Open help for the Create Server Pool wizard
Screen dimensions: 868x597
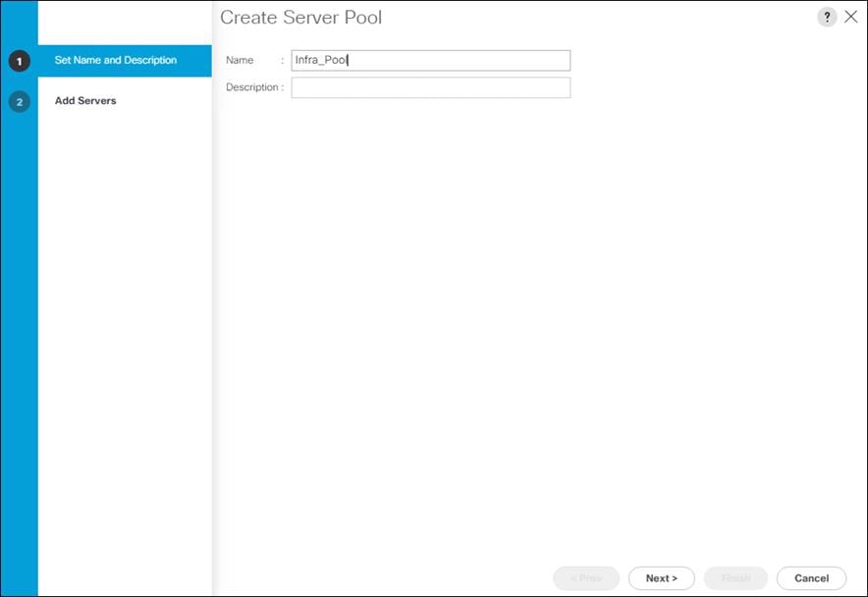click(828, 17)
